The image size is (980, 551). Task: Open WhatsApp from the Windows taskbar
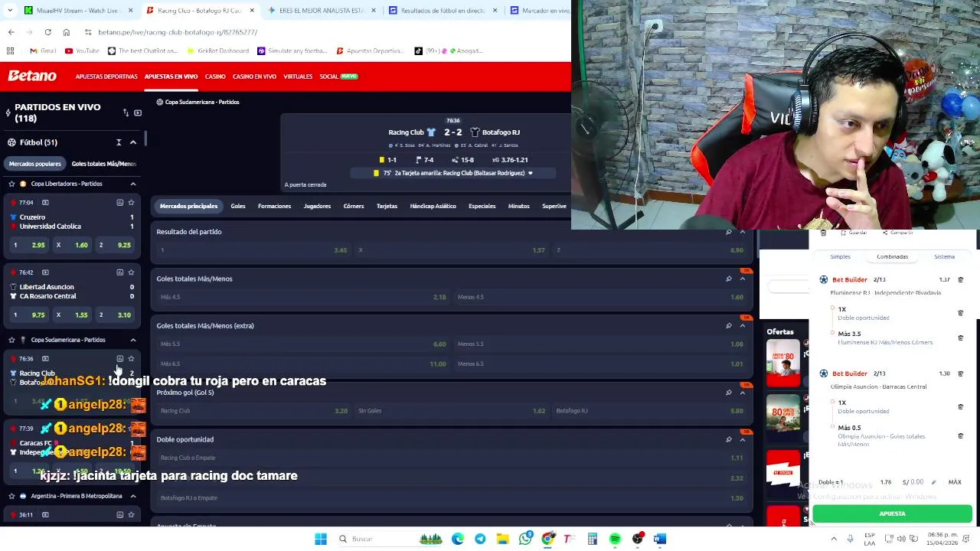click(x=525, y=539)
